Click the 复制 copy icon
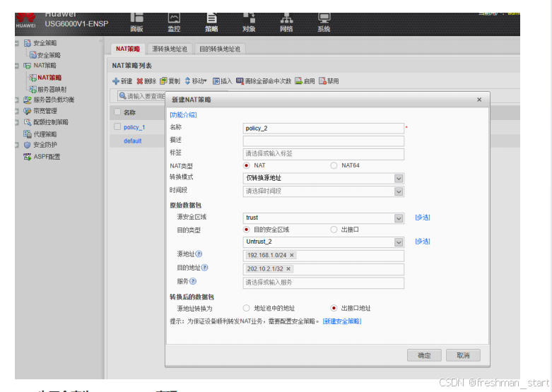The image size is (552, 392). tap(163, 81)
